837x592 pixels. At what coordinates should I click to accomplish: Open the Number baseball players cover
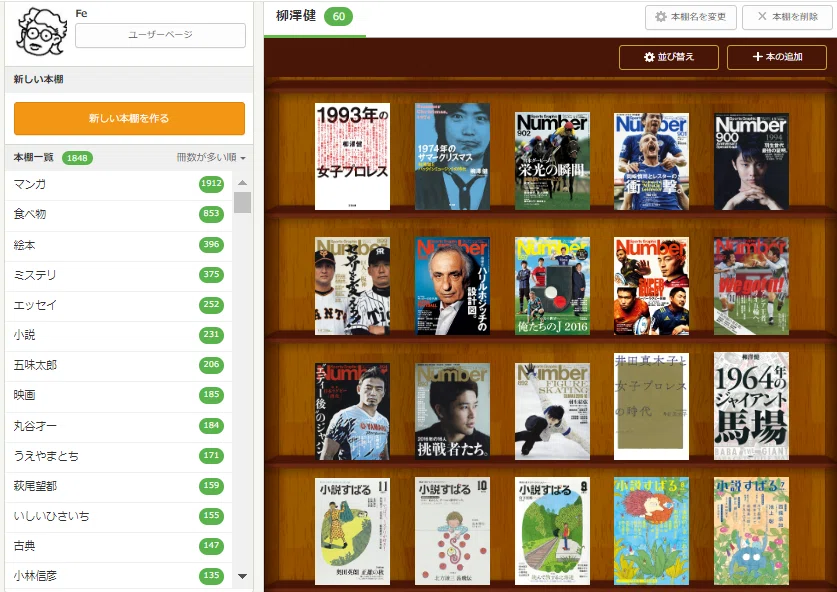pos(352,286)
